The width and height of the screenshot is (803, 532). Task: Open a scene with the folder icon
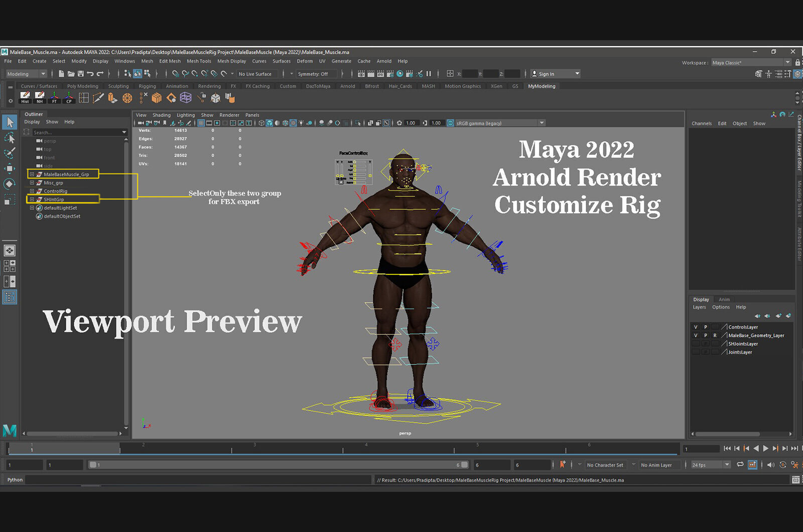click(x=71, y=74)
